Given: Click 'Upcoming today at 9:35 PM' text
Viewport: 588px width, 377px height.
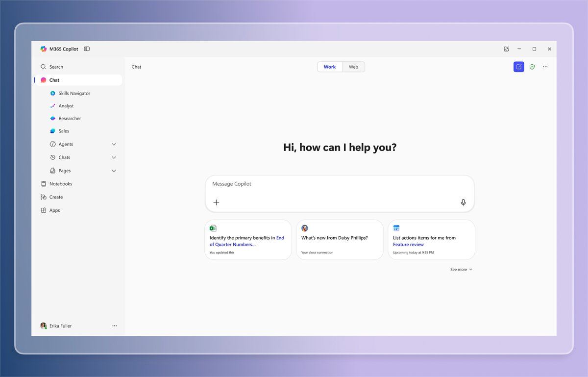Looking at the screenshot, I should pos(413,252).
